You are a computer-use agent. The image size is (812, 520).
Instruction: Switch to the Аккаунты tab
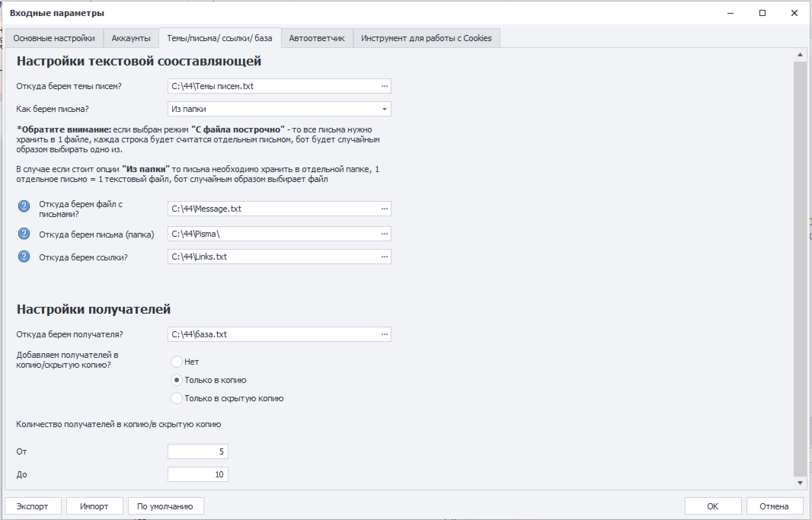[x=131, y=38]
